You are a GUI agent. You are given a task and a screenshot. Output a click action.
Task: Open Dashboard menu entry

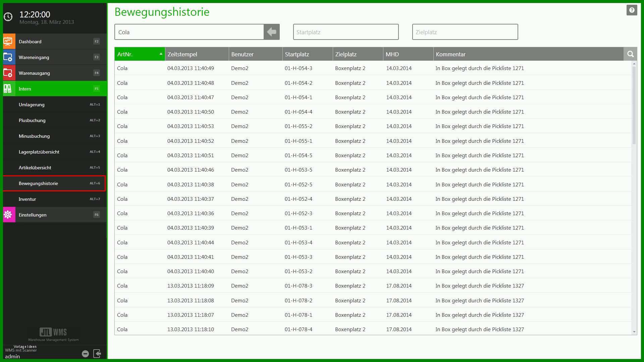(x=55, y=42)
